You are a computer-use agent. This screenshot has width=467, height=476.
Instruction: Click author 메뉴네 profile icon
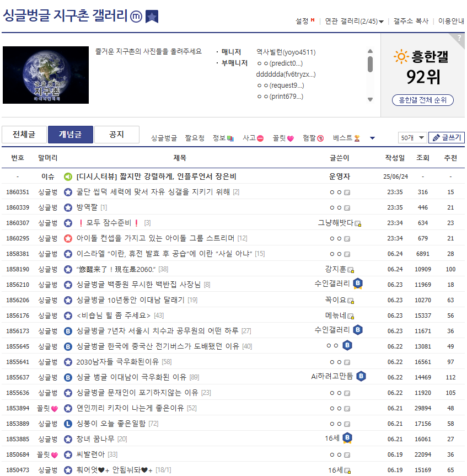(x=351, y=317)
